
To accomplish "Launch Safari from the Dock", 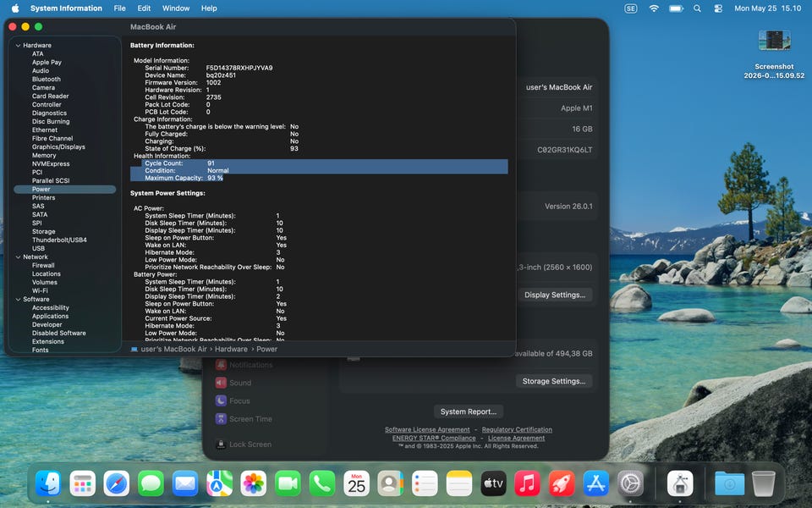I will pyautogui.click(x=117, y=483).
